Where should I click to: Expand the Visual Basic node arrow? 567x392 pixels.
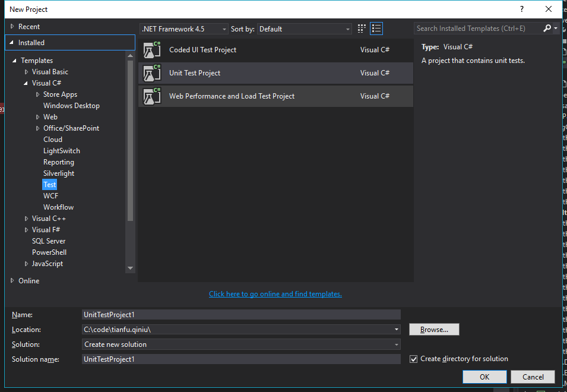[26, 72]
